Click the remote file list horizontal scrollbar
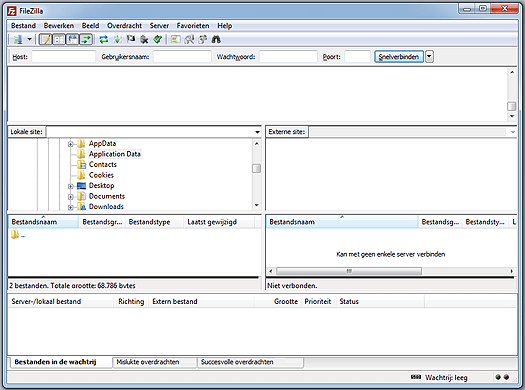Screen dimensions: 525x390 coord(349,271)
